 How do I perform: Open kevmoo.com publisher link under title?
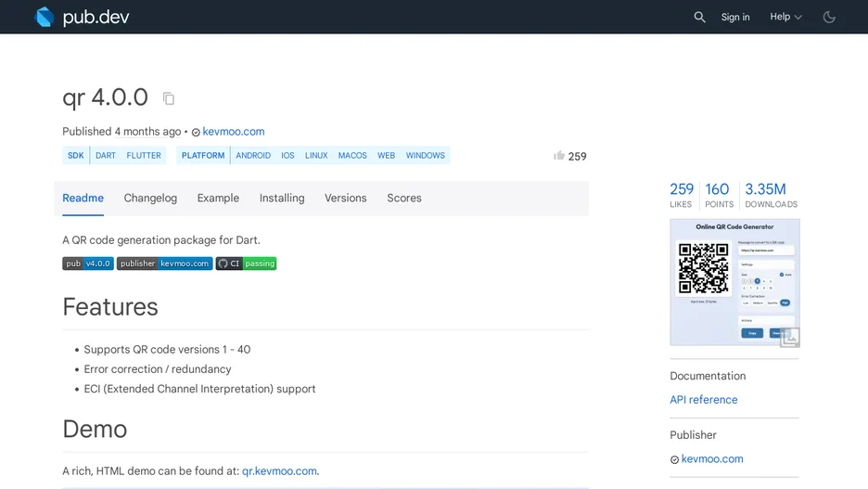pos(234,132)
